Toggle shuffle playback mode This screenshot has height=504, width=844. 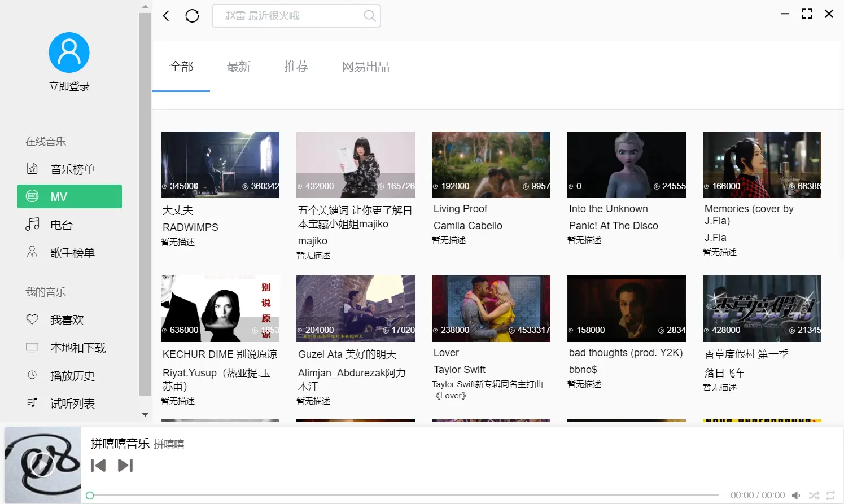pyautogui.click(x=814, y=495)
